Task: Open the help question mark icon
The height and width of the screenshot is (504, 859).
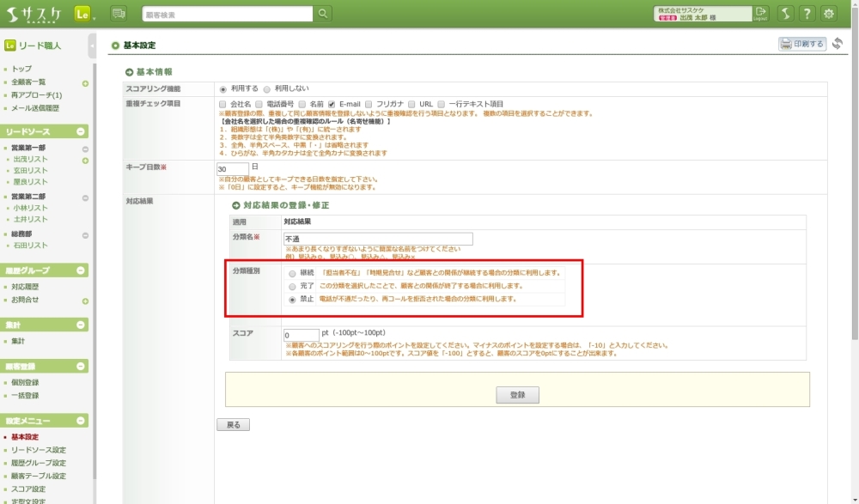Action: coord(807,13)
